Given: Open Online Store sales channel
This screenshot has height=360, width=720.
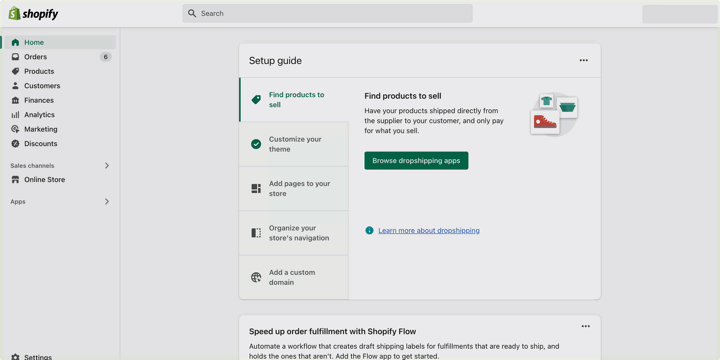Looking at the screenshot, I should tap(60, 180).
